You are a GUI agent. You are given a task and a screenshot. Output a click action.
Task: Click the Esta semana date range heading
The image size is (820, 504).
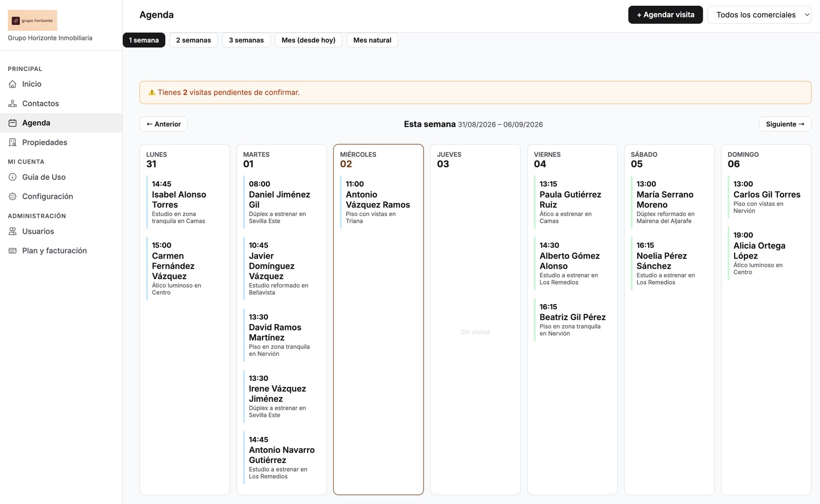(x=473, y=124)
